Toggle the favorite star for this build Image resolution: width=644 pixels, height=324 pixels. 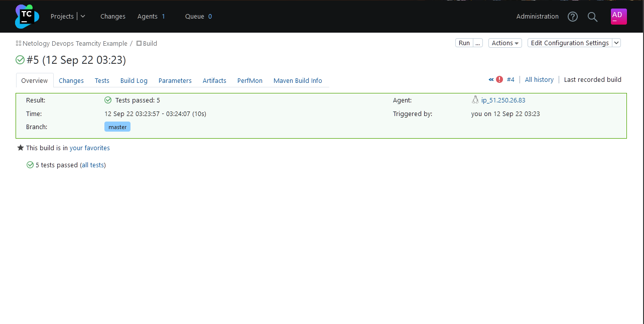pyautogui.click(x=20, y=147)
